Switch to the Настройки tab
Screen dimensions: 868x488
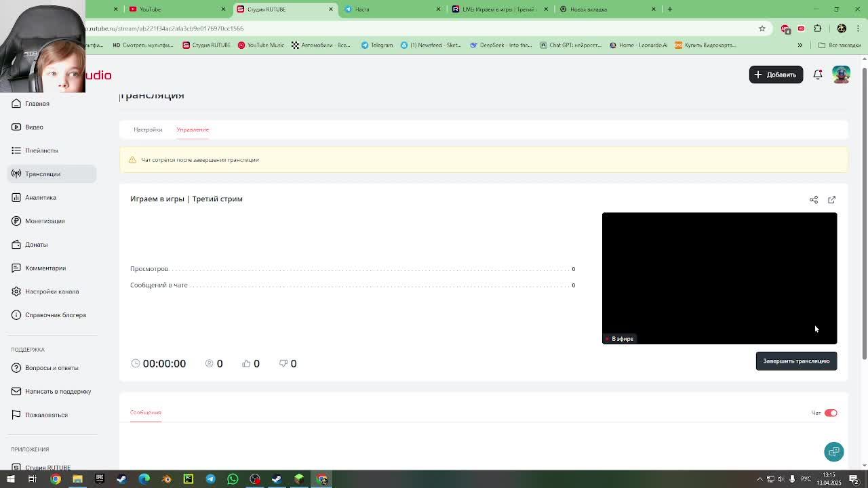pos(148,129)
